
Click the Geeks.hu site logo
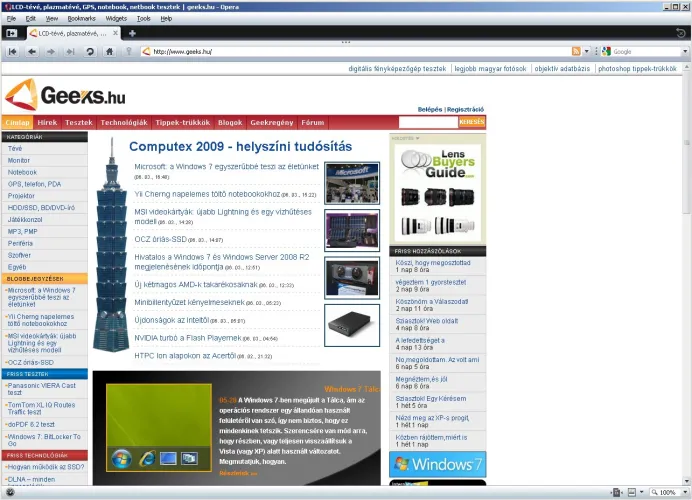coord(65,94)
